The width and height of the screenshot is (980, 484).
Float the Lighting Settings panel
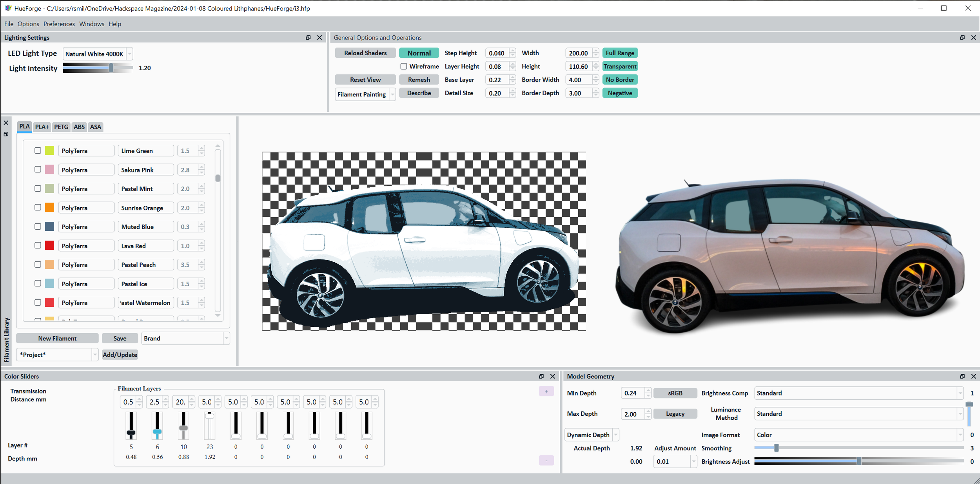308,38
